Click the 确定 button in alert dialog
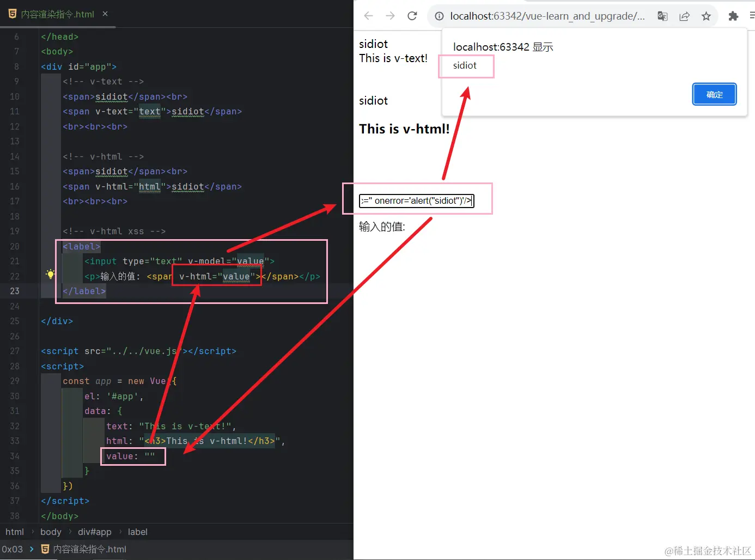Image resolution: width=755 pixels, height=560 pixels. pyautogui.click(x=715, y=94)
